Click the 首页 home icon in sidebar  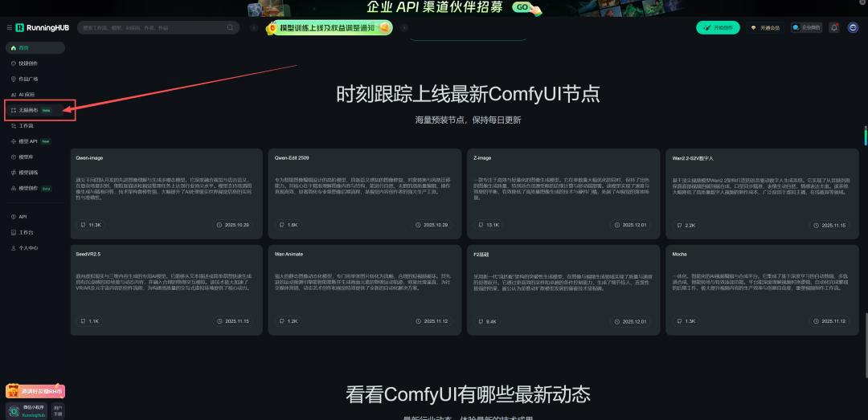pyautogui.click(x=14, y=48)
